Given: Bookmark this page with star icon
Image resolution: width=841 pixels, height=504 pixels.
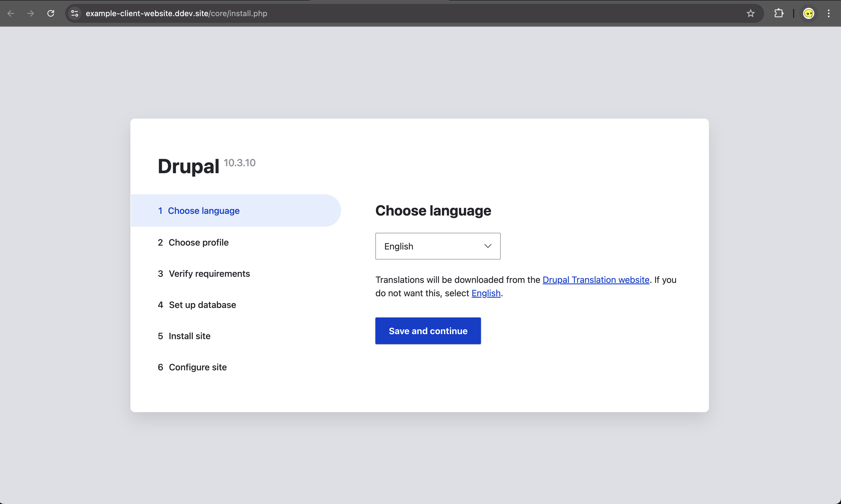Looking at the screenshot, I should tap(750, 13).
